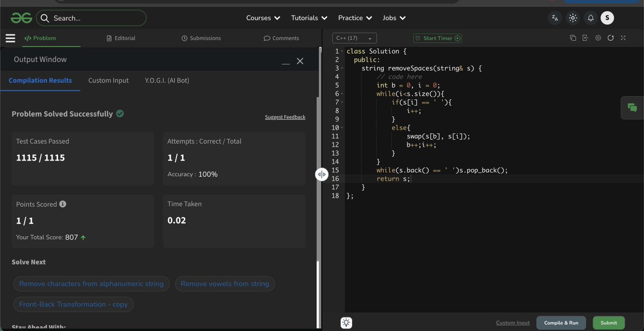Open the GeeksforGeeks logo home link

(21, 18)
